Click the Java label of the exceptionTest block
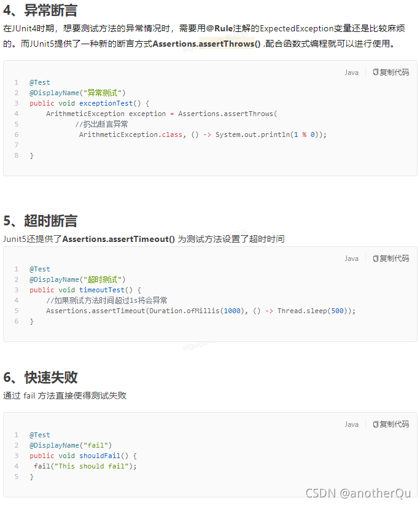420x506 pixels. click(x=351, y=72)
